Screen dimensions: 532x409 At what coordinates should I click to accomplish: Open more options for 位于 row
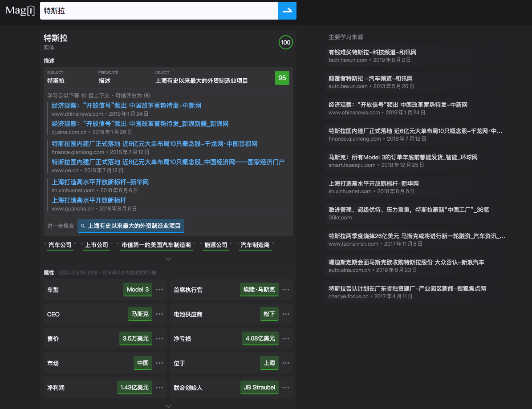[x=286, y=363]
